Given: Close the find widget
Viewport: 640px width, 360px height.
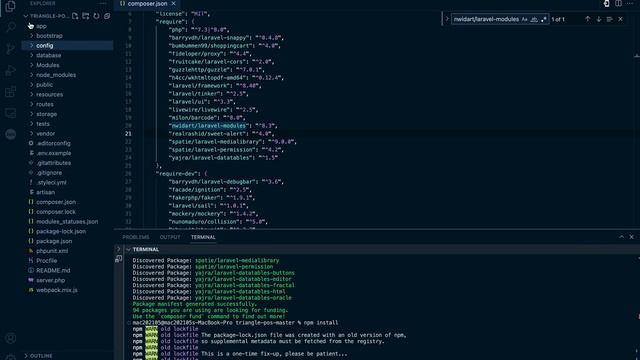Looking at the screenshot, I should (620, 19).
